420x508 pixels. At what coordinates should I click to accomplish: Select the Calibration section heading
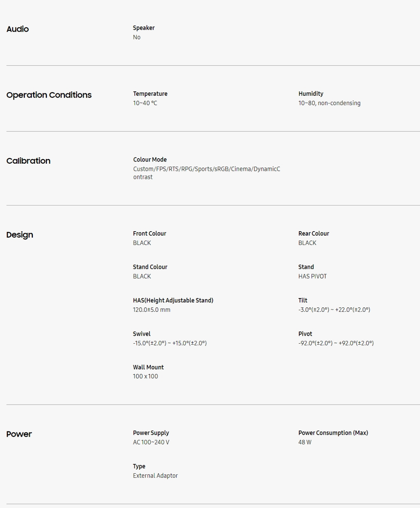click(x=29, y=161)
